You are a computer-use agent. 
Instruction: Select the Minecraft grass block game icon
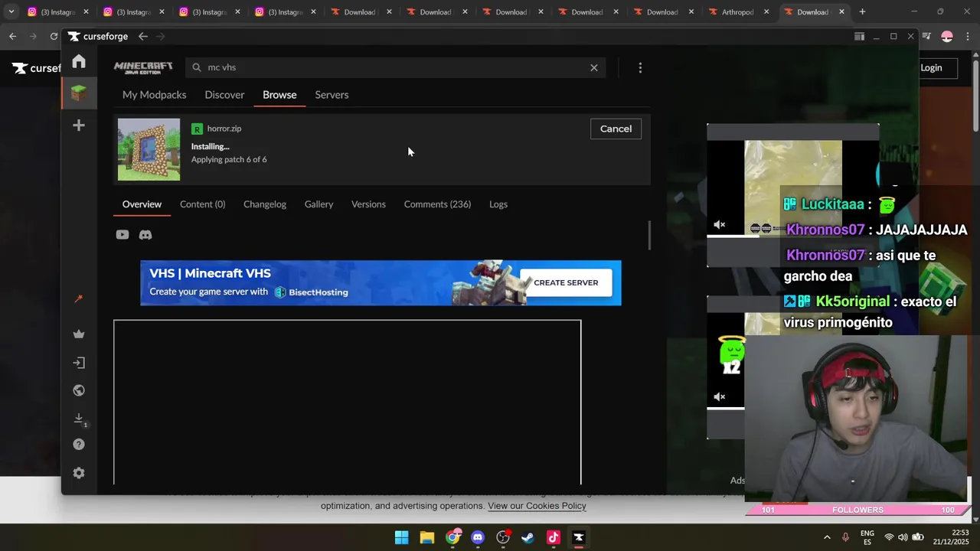pyautogui.click(x=79, y=93)
